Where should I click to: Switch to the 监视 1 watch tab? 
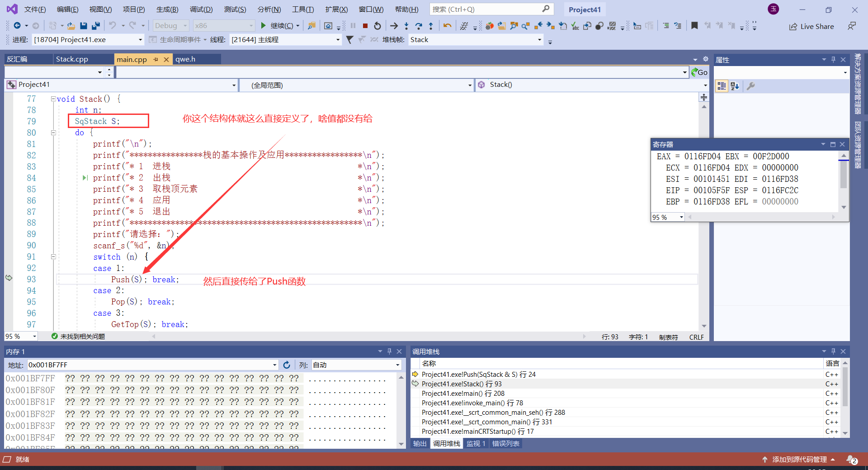[x=476, y=444]
